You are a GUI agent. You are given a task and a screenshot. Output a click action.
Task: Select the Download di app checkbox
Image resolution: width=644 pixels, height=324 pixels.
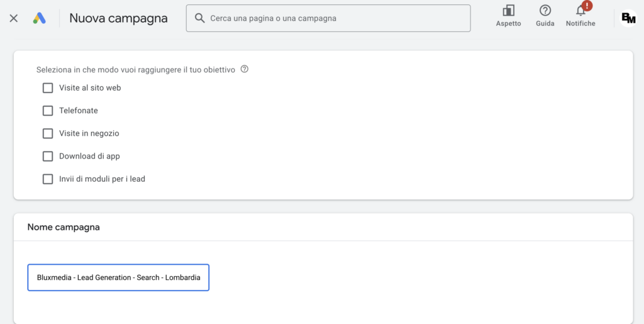[x=48, y=156]
